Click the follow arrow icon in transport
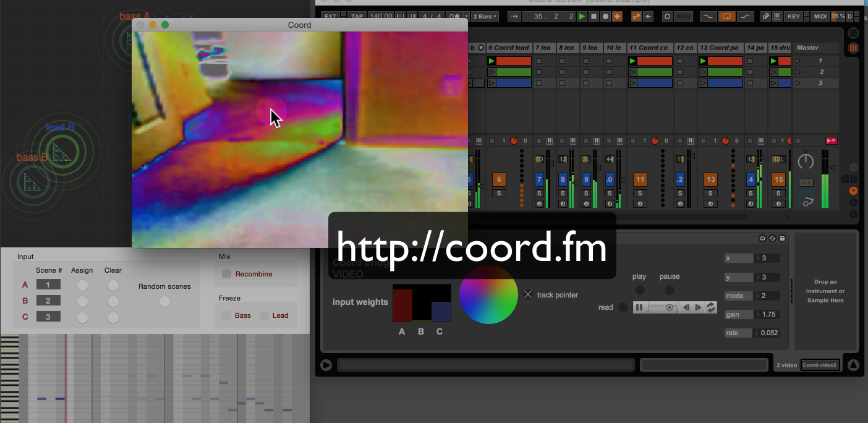This screenshot has width=868, height=423. pos(514,16)
